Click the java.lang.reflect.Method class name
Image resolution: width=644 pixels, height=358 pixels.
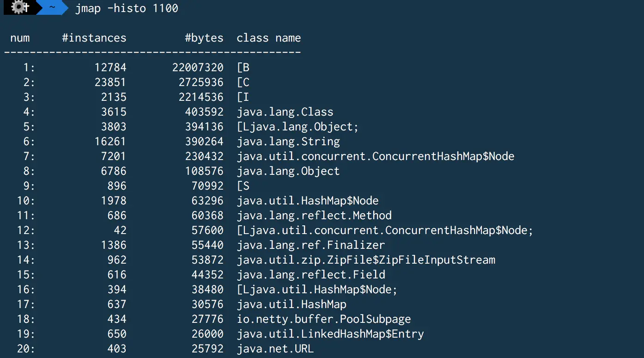pos(314,216)
